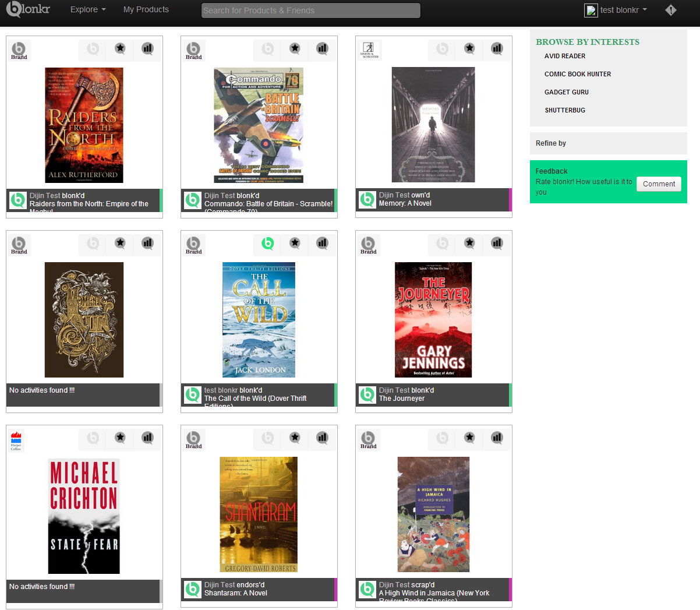Viewport: 700px width, 610px height.
Task: Open Brand icon on The Journeyer card
Action: [x=369, y=245]
